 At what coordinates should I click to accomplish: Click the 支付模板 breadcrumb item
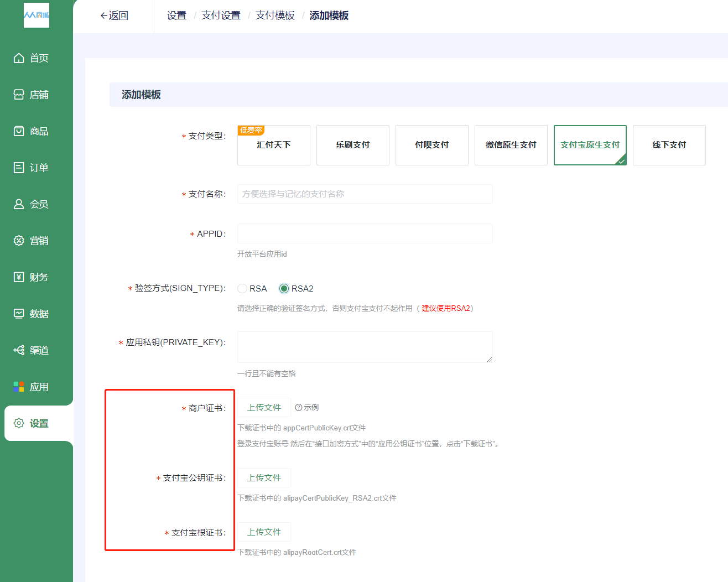coord(275,15)
